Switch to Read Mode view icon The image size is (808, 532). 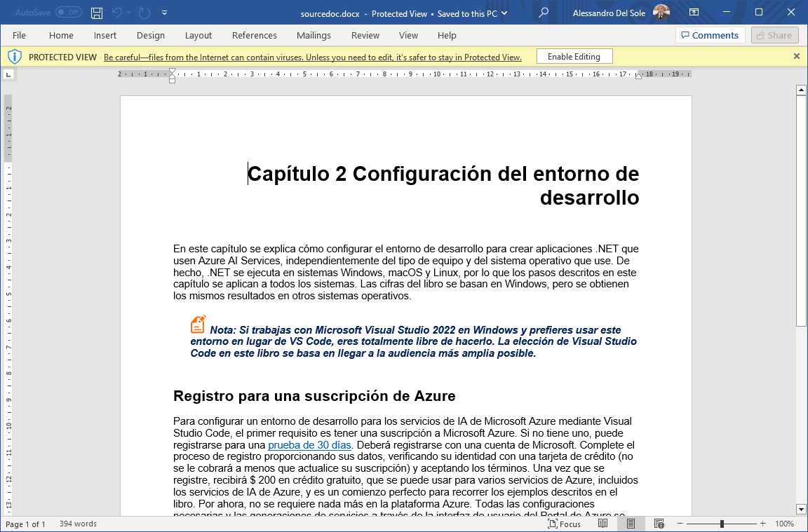point(602,524)
